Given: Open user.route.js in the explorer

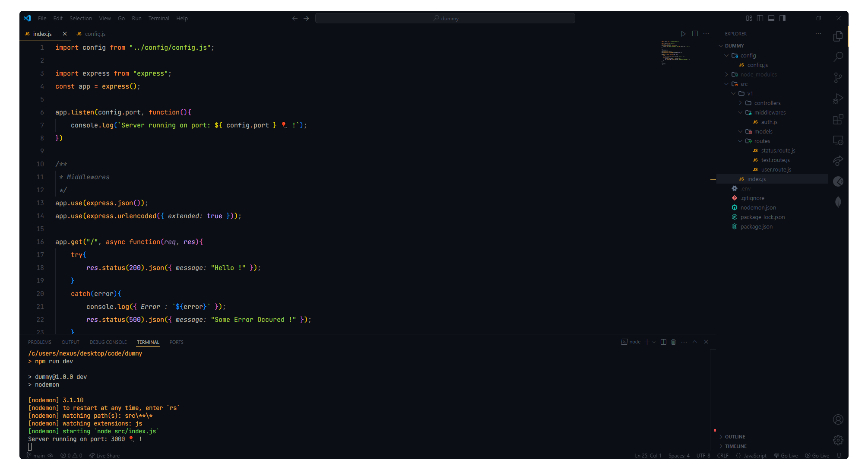Looking at the screenshot, I should pos(776,169).
